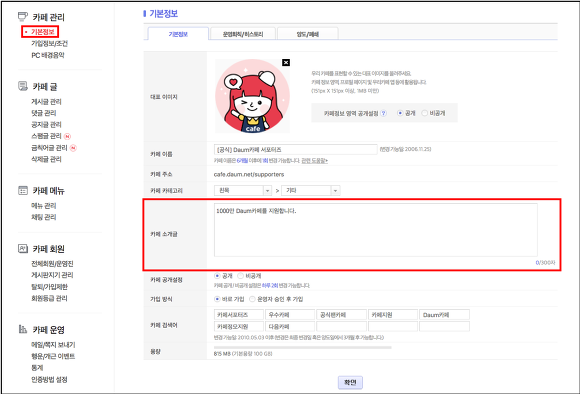Click the 카페지원 keyword field
This screenshot has width=580, height=394.
click(393, 315)
